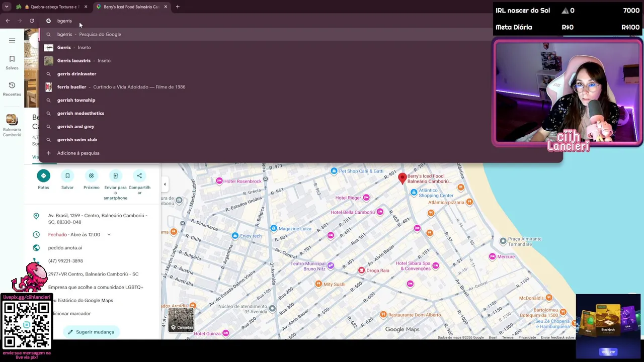Share the place with the Compartilhar button
Image resolution: width=644 pixels, height=362 pixels.
coord(139,175)
